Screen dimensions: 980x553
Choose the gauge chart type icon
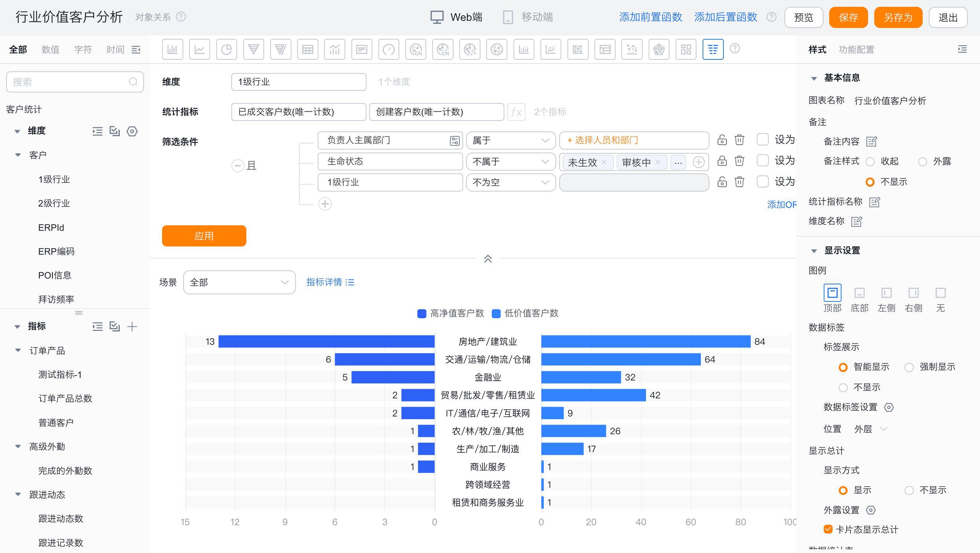(x=388, y=49)
